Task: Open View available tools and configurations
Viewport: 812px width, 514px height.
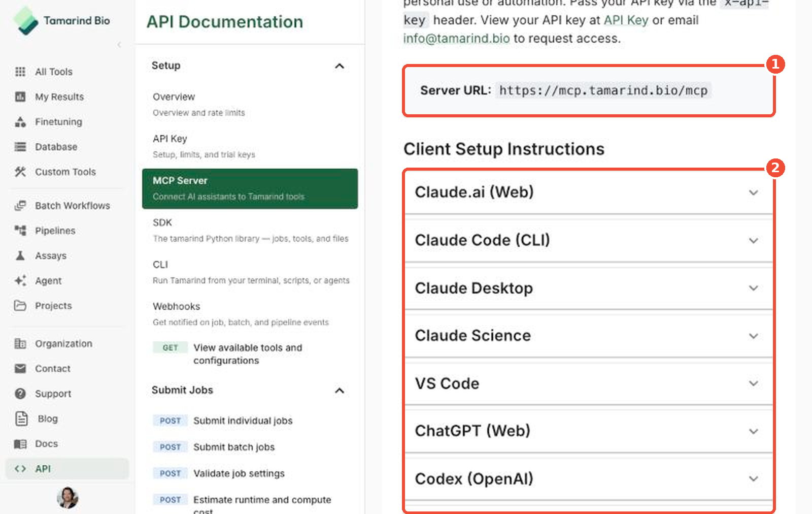Action: 250,354
